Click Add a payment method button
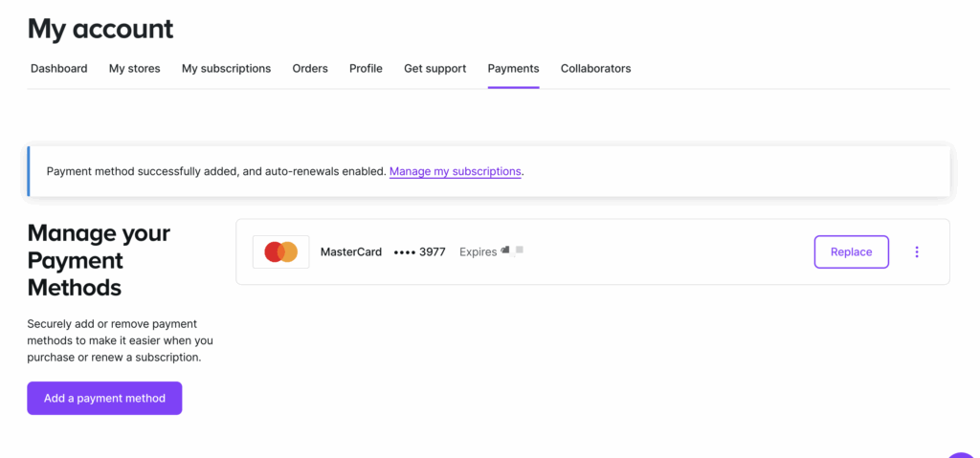 tap(104, 399)
